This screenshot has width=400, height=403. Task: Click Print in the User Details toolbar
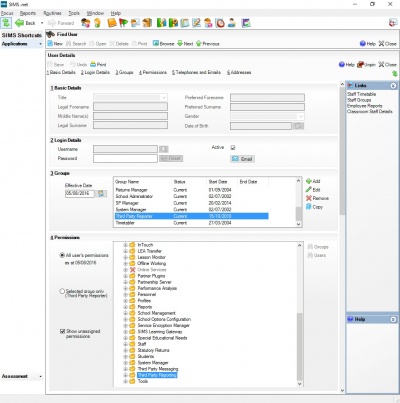[x=98, y=64]
